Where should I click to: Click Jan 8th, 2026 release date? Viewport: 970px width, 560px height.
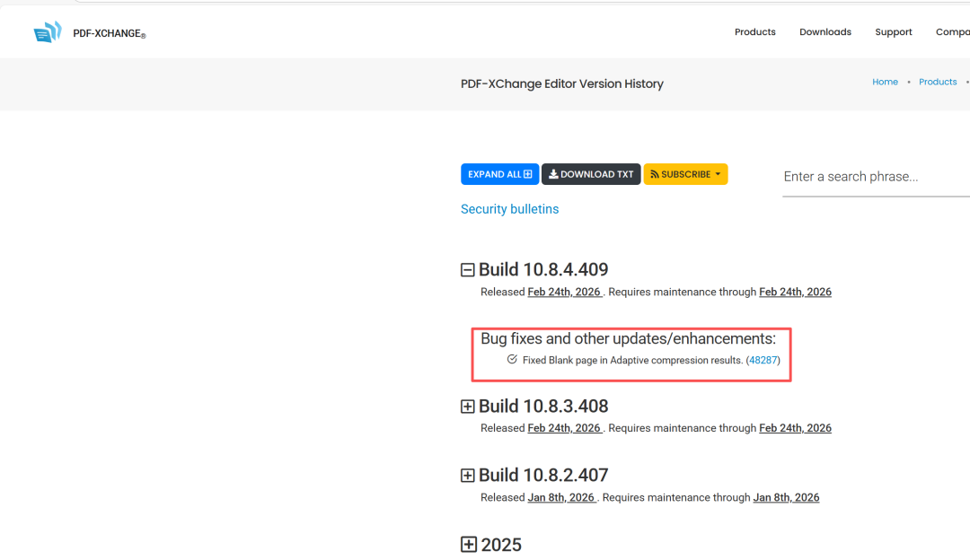561,497
